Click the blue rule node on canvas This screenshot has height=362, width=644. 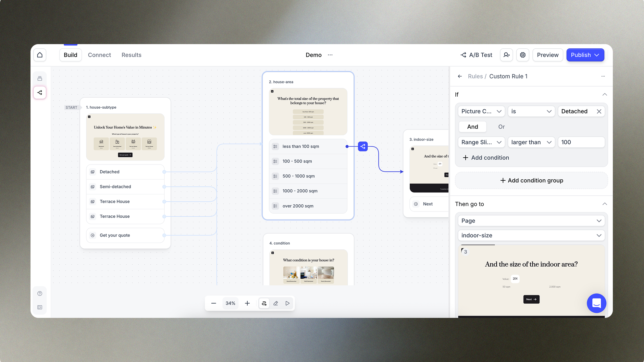[363, 147]
